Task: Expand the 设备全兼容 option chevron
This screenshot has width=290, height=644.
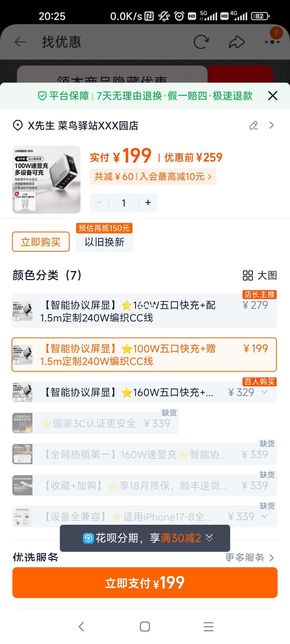Action: coord(264,516)
